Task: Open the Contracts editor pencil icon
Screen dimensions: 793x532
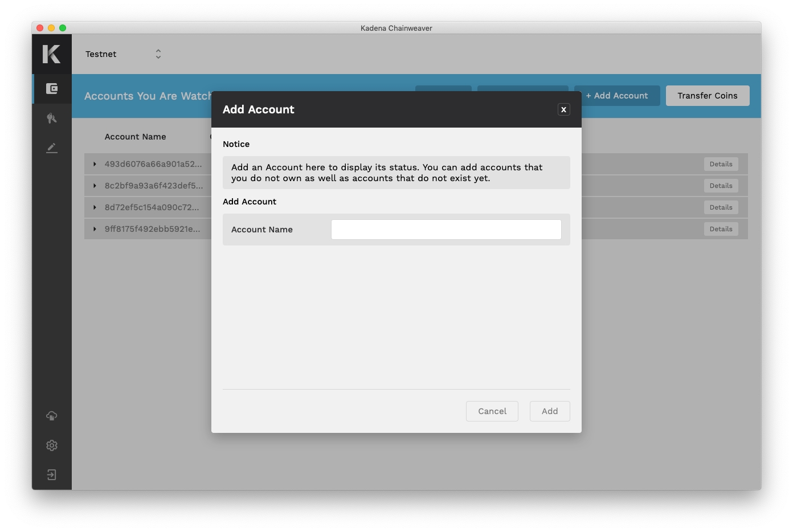Action: pos(52,148)
